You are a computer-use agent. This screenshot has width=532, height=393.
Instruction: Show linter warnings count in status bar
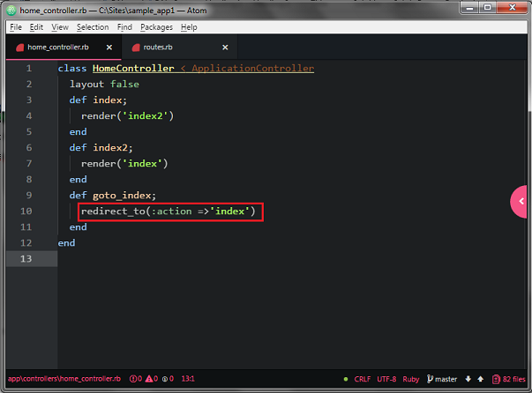pos(152,379)
